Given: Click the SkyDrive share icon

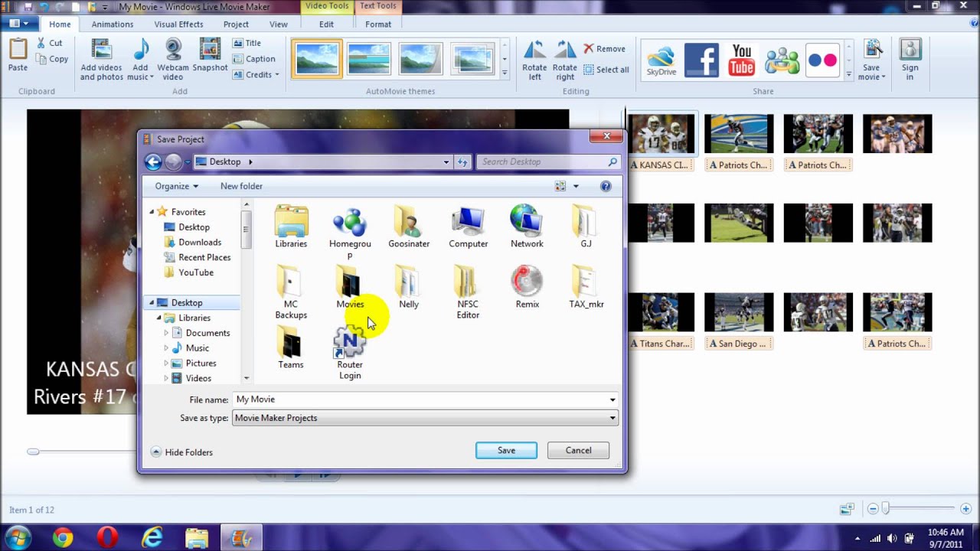Looking at the screenshot, I should [661, 60].
